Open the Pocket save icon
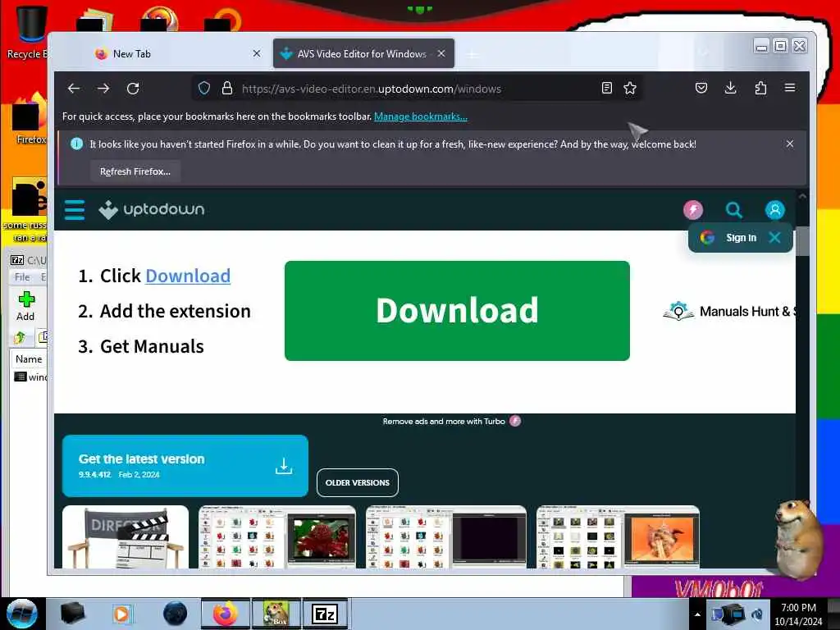Viewport: 840px width, 630px height. click(x=701, y=89)
